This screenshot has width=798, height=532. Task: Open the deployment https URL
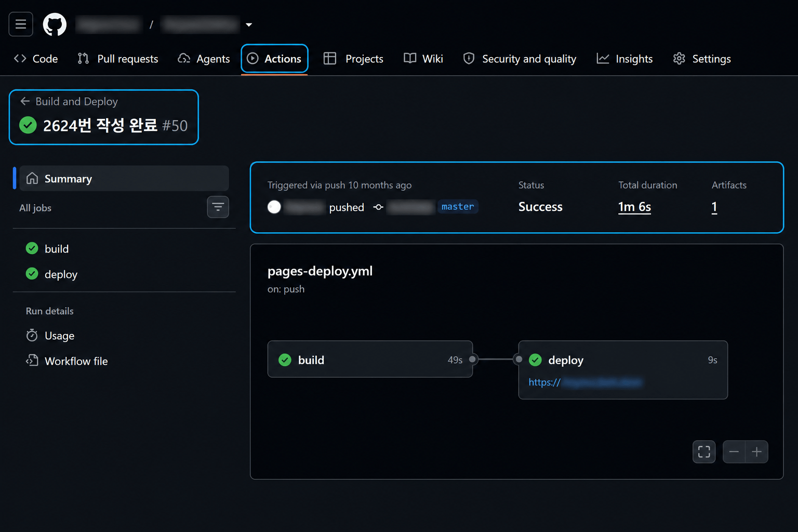point(585,382)
